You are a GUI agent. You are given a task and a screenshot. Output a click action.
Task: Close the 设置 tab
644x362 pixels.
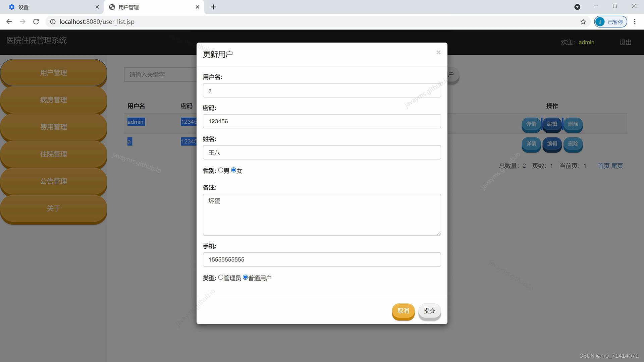(97, 7)
